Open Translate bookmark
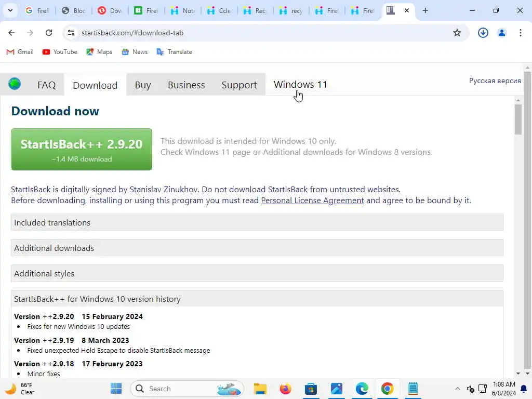 [x=175, y=52]
